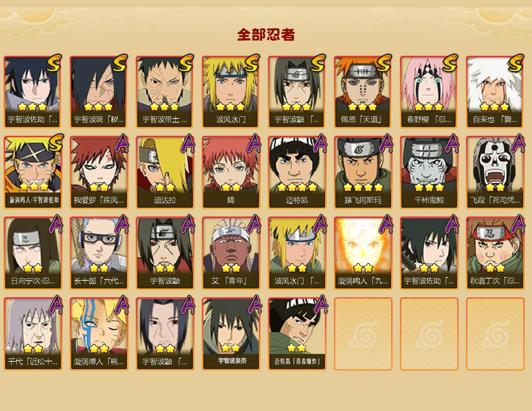The image size is (532, 411).
Task: Click the 我爱罗 ninja portrait
Action: (99, 172)
